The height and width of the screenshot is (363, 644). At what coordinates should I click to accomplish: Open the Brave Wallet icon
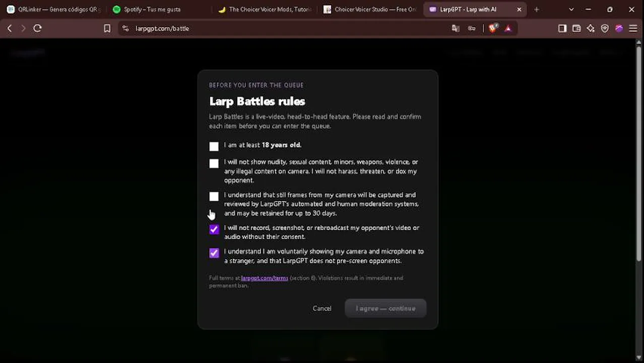click(x=576, y=29)
